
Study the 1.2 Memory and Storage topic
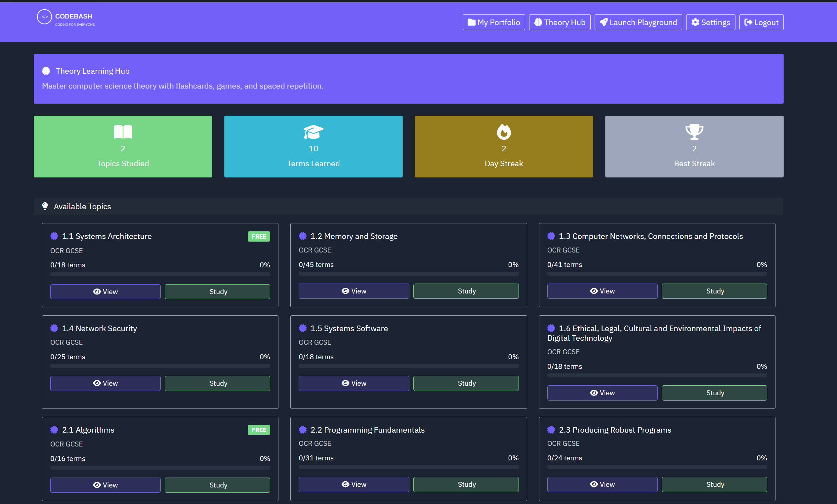465,291
